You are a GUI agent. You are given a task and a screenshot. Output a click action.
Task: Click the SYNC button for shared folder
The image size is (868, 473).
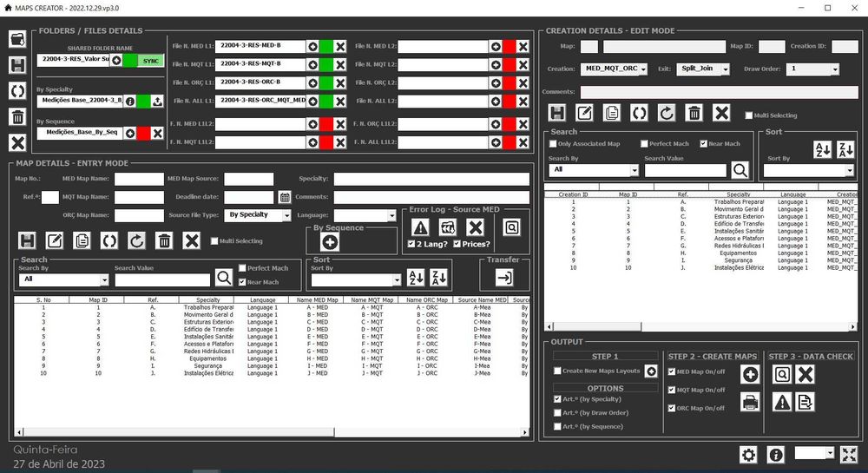coord(150,60)
